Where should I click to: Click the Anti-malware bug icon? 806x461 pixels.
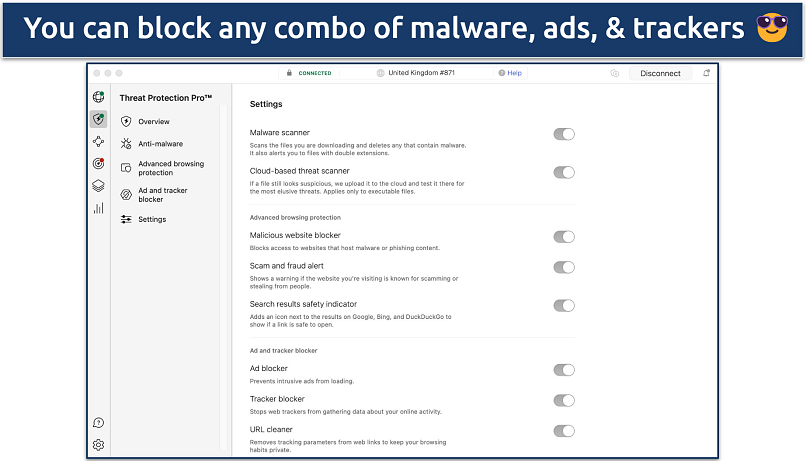[126, 144]
